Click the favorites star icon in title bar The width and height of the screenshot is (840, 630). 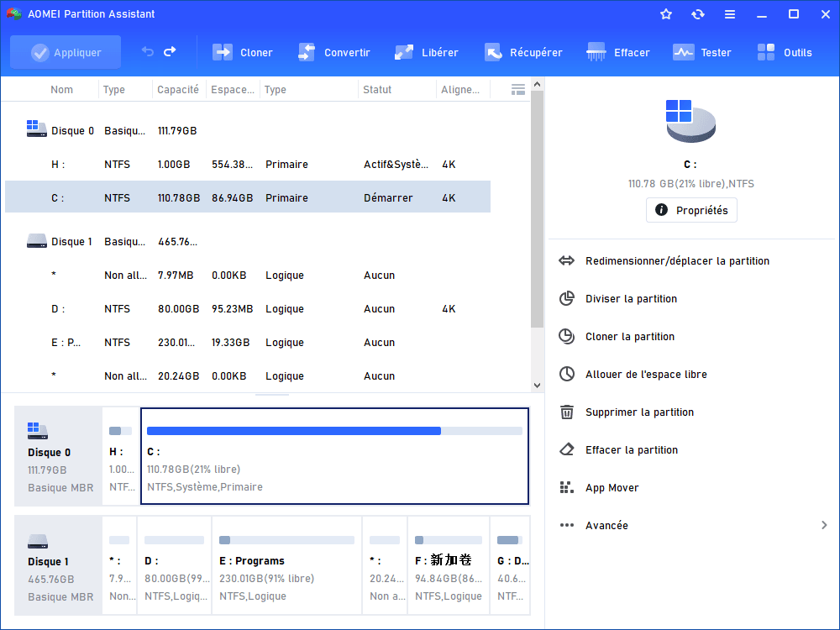(x=666, y=14)
